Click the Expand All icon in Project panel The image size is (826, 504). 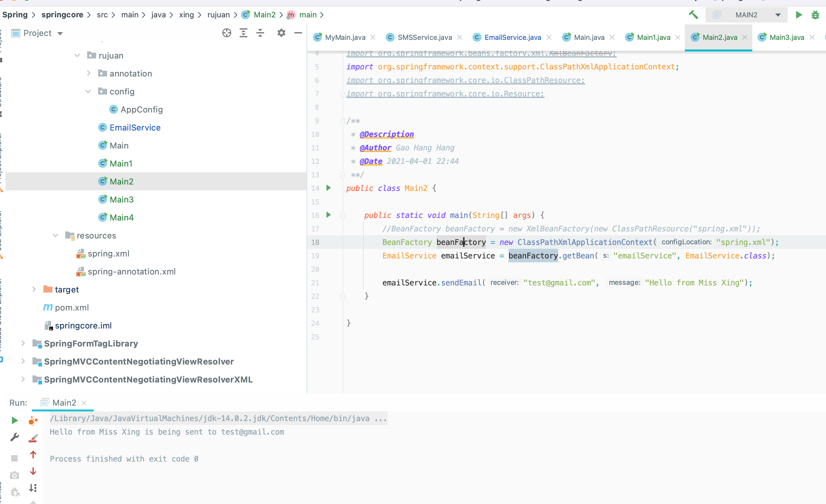click(243, 33)
